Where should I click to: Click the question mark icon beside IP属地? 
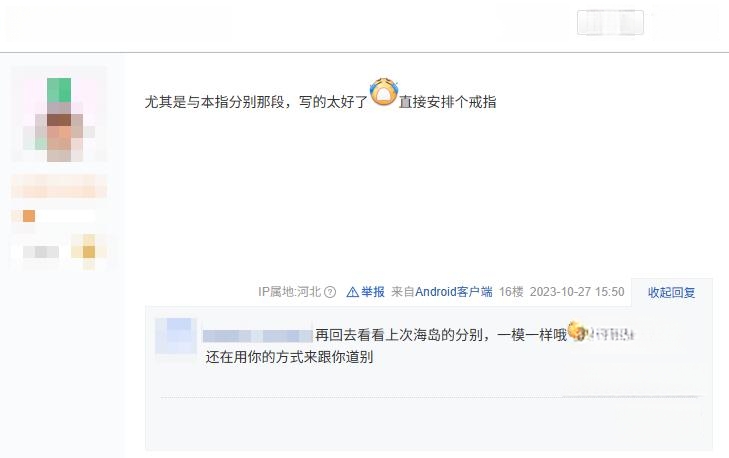pyautogui.click(x=330, y=292)
